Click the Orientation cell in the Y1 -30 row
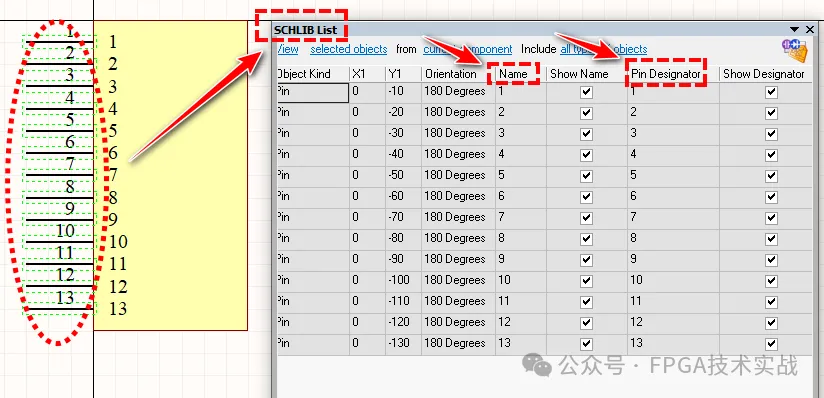The height and width of the screenshot is (398, 824). (x=458, y=135)
